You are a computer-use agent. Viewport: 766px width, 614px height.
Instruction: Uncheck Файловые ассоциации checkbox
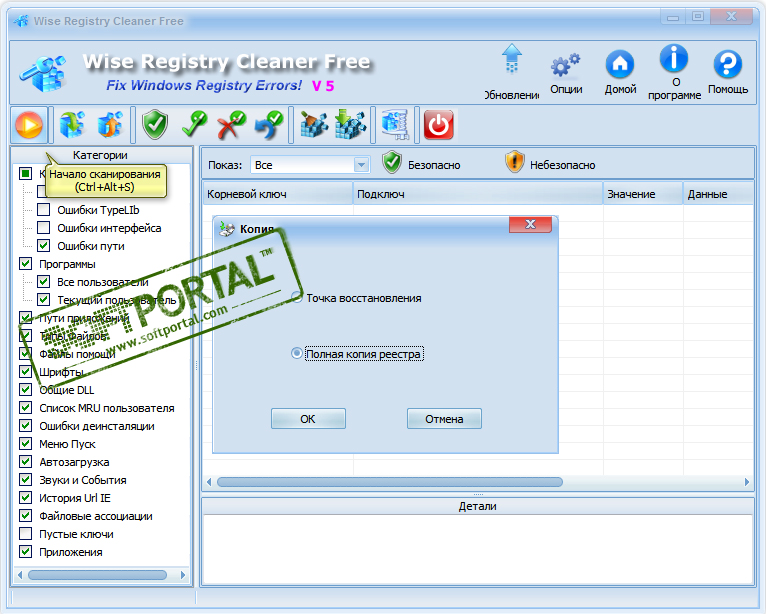(25, 516)
